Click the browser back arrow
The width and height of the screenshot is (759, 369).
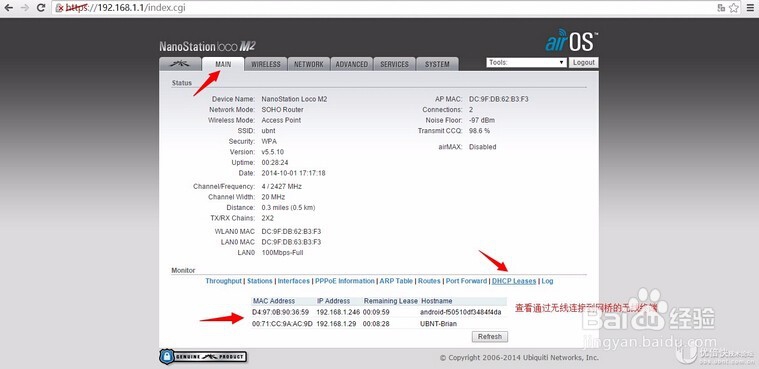[8, 8]
